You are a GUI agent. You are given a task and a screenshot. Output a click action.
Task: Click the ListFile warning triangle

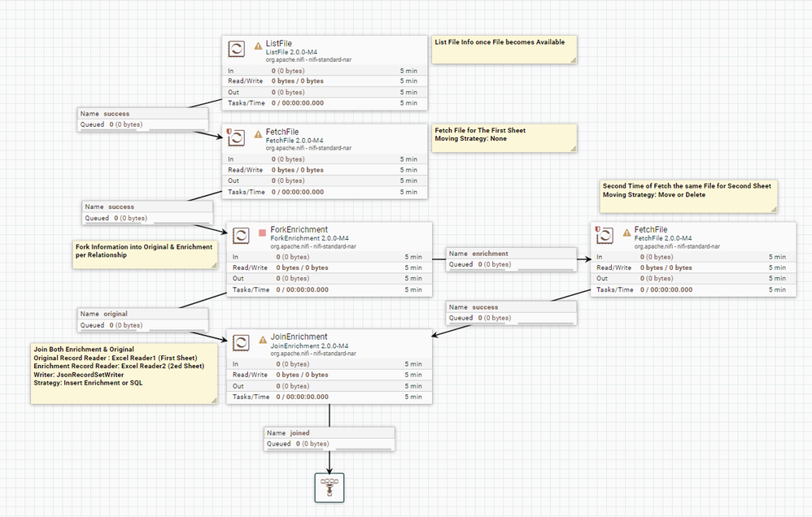click(258, 46)
